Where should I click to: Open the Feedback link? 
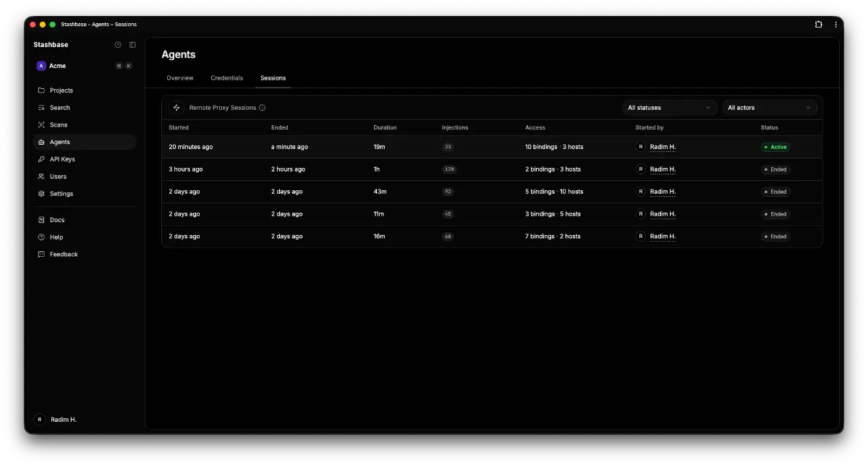coord(85,255)
